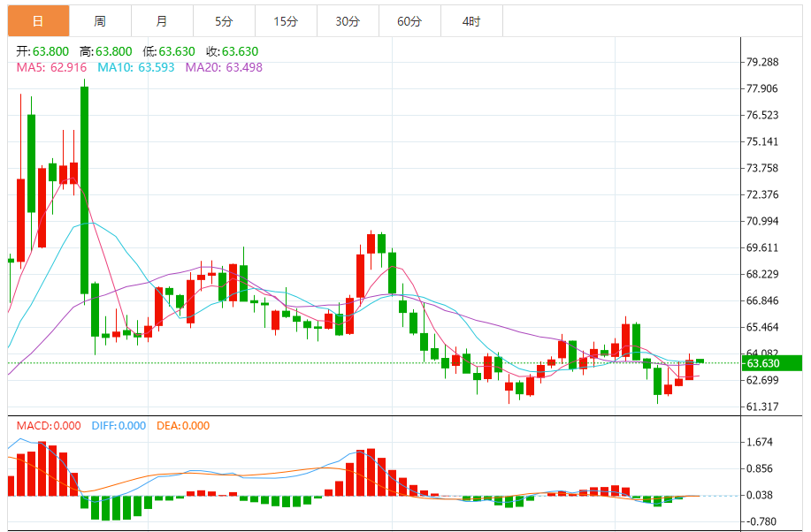811x532 pixels.
Task: Open the 30分 timeframe tab
Action: pos(348,21)
